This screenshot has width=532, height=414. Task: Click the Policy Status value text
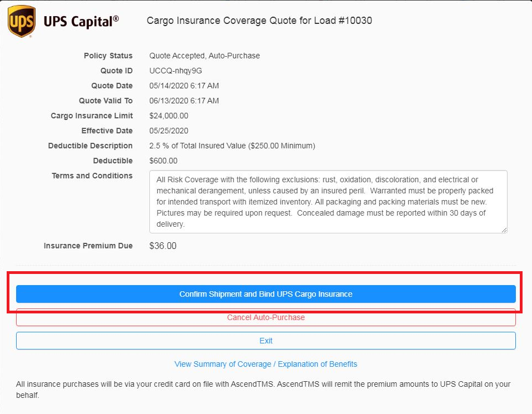tap(204, 56)
